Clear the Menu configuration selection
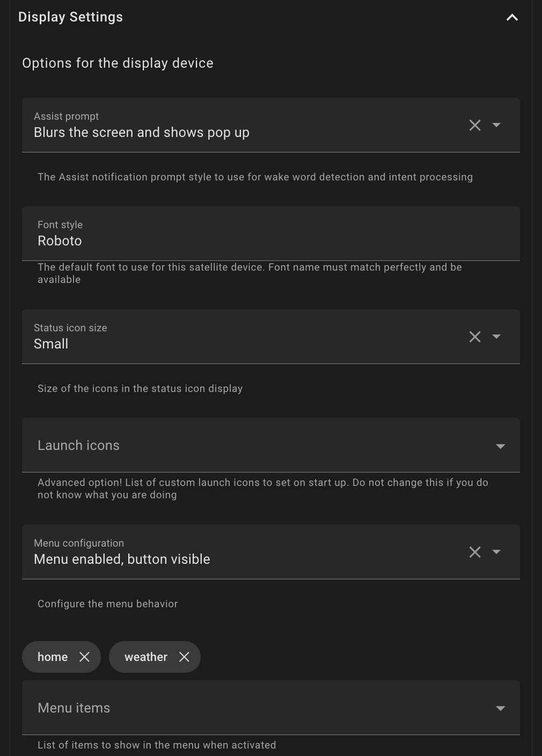 click(x=475, y=552)
